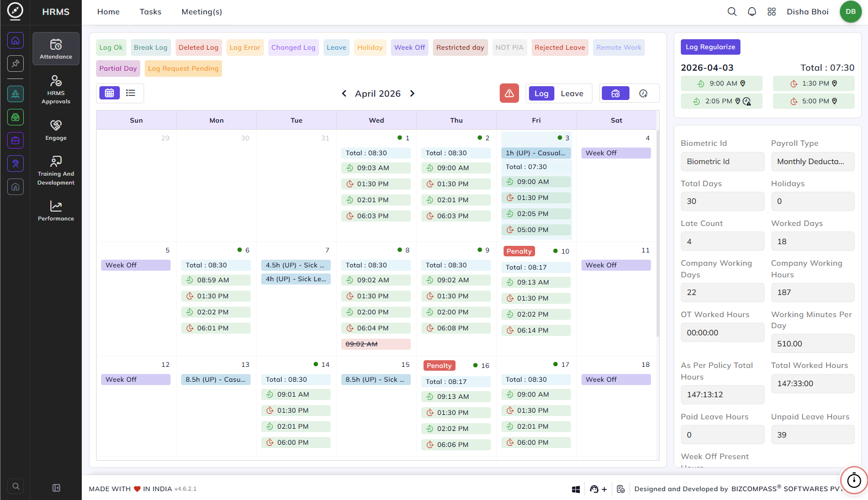Open Attendance in the sidebar
Image resolution: width=868 pixels, height=500 pixels.
[56, 49]
